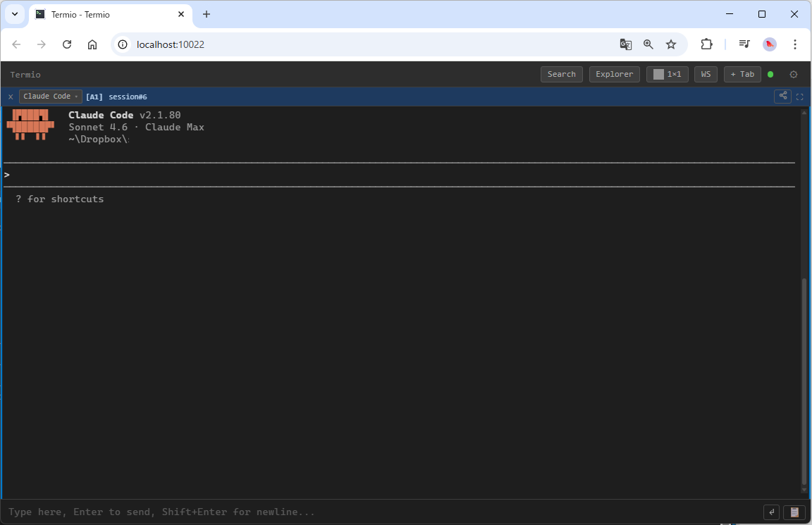
Task: Open browser extensions puzzle icon
Action: tap(706, 44)
